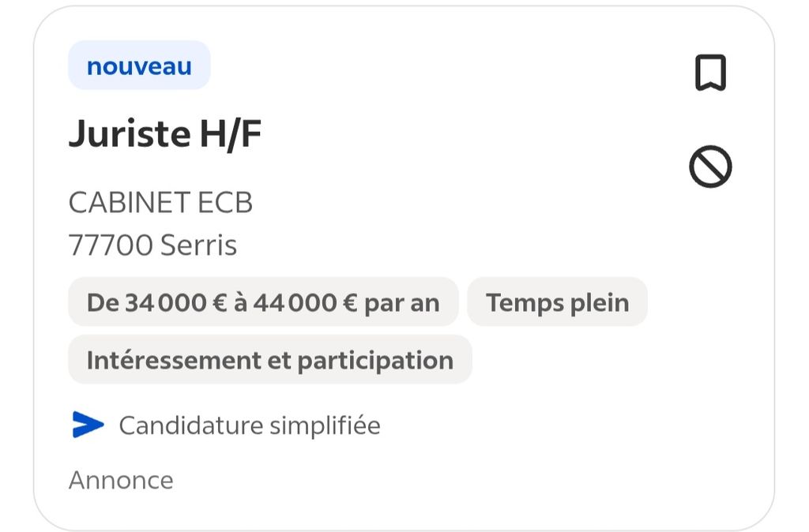This screenshot has width=809, height=532.
Task: Save the Juriste H/F job with bookmark icon
Action: 710,73
